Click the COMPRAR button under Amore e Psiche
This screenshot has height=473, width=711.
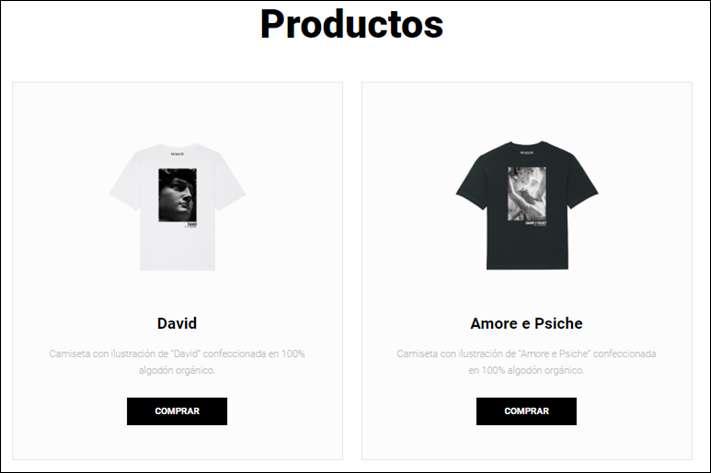[526, 411]
